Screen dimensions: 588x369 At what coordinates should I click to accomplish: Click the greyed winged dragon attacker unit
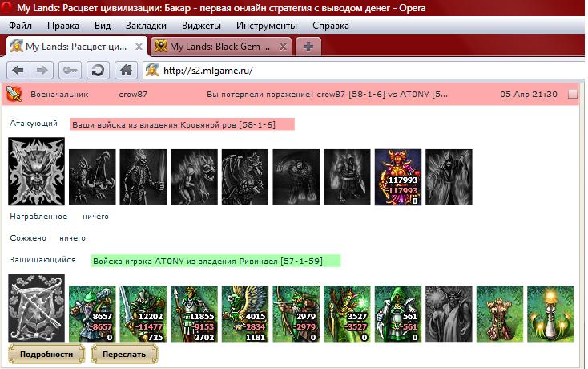pos(245,177)
